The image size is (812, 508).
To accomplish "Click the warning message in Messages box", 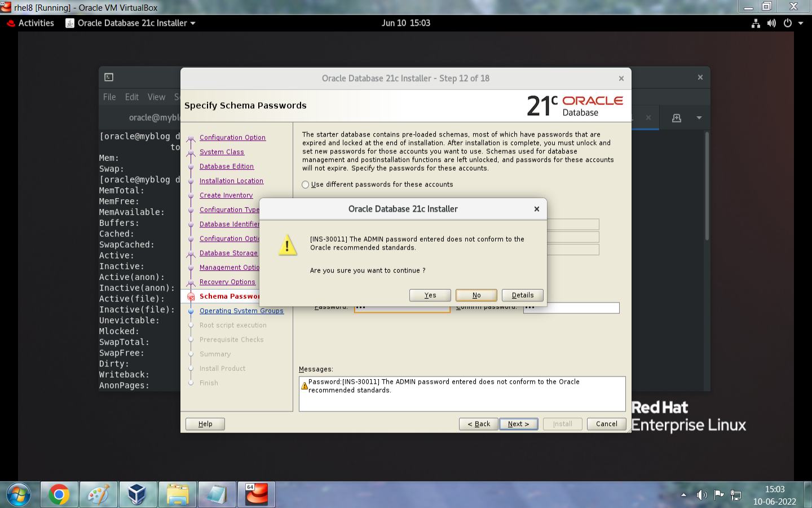I will point(444,386).
